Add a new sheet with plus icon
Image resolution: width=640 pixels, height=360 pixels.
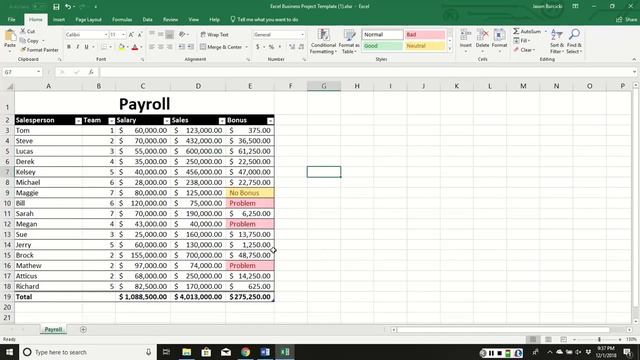point(83,329)
